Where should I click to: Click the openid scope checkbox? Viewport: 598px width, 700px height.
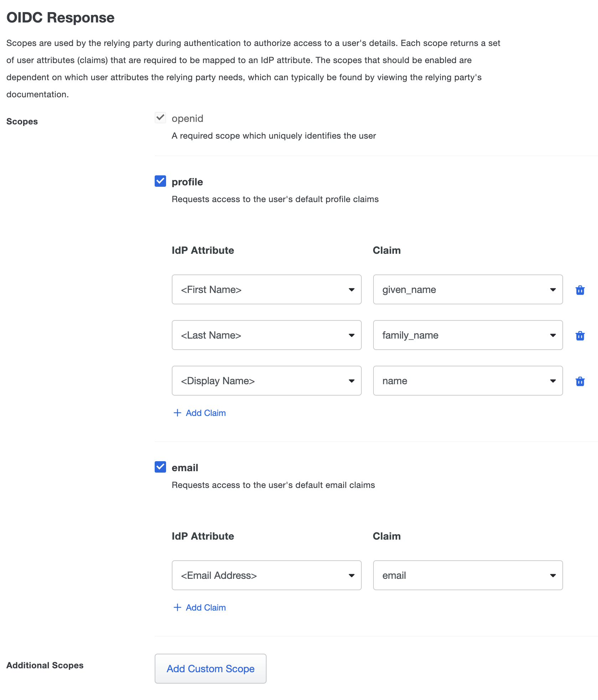[x=160, y=117]
